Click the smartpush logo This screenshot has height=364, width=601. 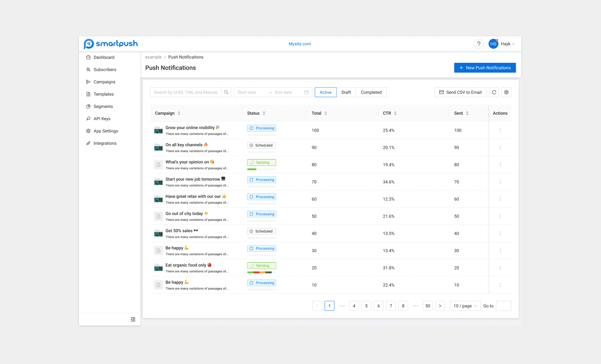click(x=111, y=44)
